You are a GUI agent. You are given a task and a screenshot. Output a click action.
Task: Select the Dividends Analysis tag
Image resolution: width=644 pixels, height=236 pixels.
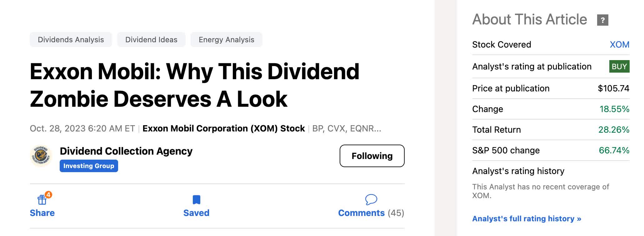point(71,40)
